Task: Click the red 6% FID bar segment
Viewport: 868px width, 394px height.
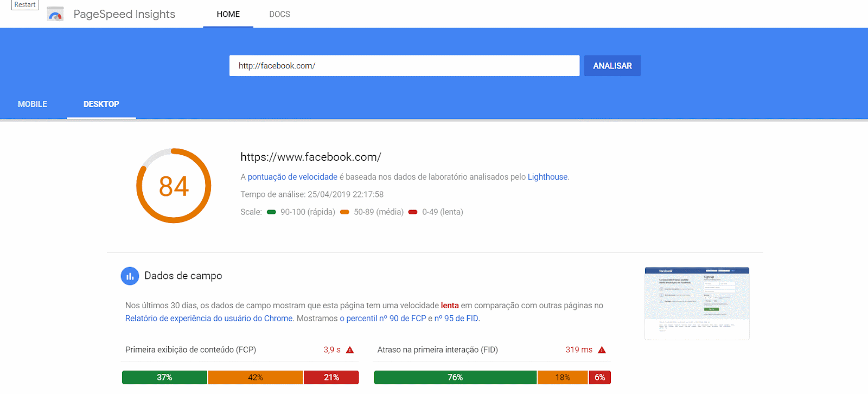Action: [x=600, y=378]
